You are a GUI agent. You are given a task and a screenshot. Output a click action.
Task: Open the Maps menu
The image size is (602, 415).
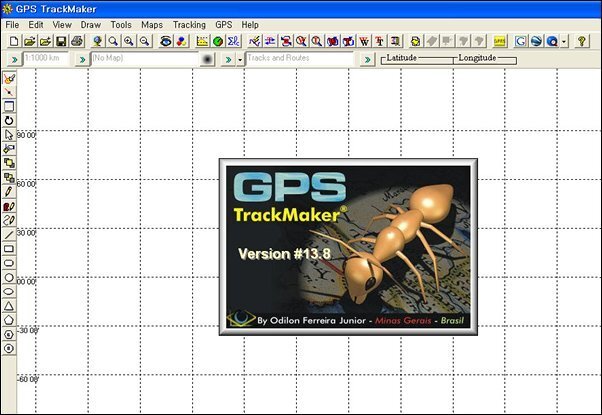(x=152, y=25)
